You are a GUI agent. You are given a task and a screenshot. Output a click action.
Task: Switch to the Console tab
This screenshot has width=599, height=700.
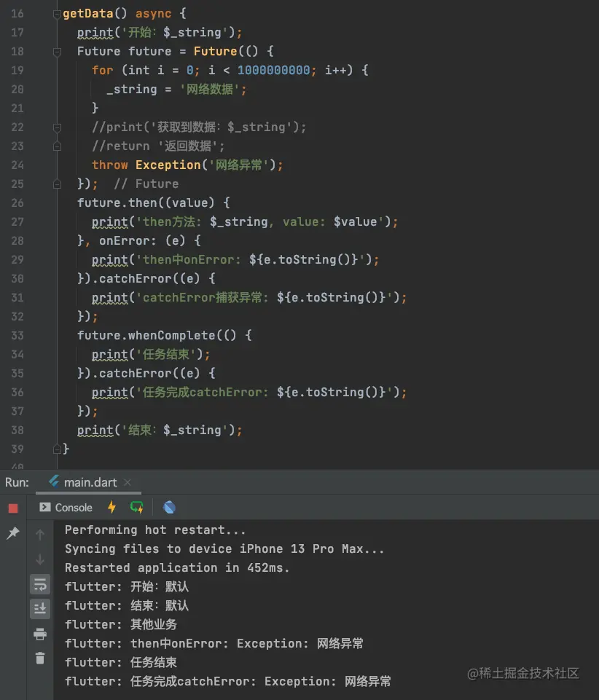(x=66, y=508)
